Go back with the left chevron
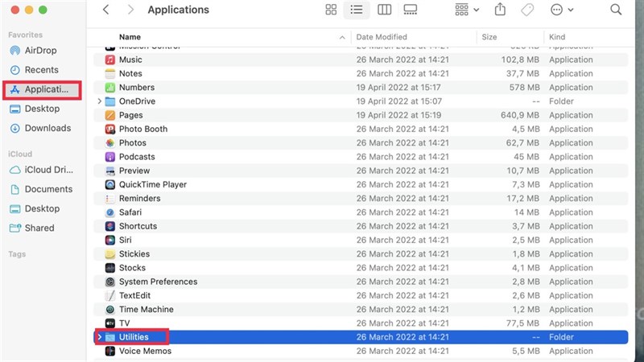 coord(106,10)
